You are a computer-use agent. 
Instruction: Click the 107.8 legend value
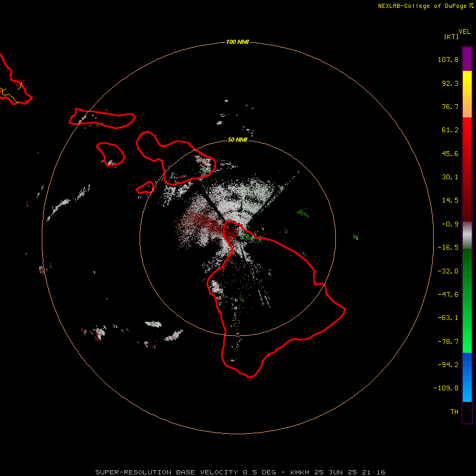click(x=448, y=59)
